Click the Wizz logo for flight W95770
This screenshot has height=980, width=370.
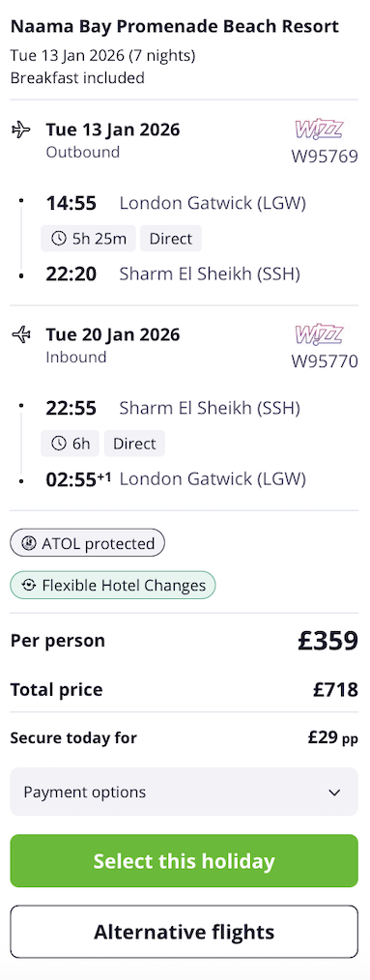(x=319, y=334)
